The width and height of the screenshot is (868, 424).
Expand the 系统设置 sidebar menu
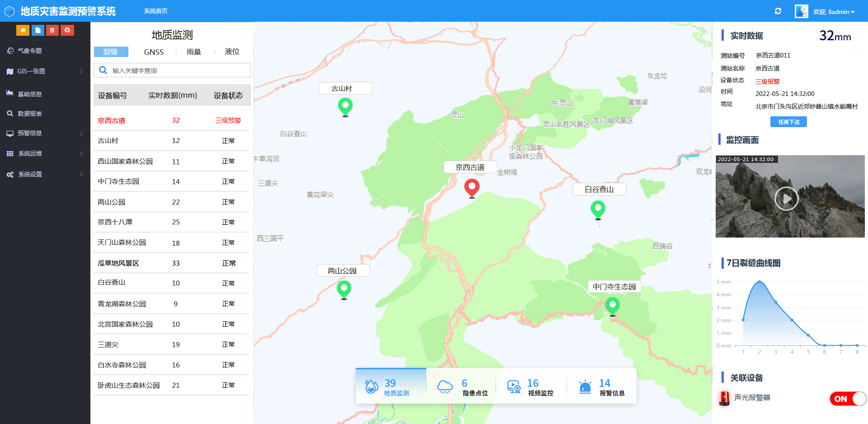45,174
